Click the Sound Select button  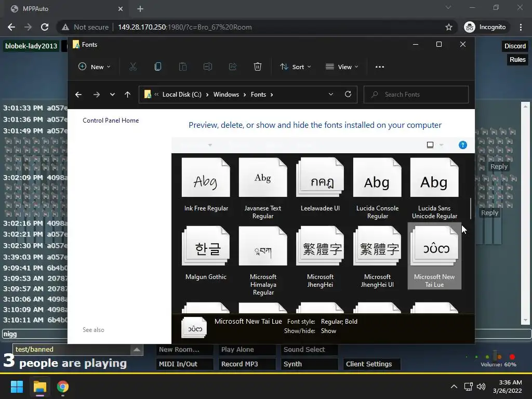tap(310, 350)
